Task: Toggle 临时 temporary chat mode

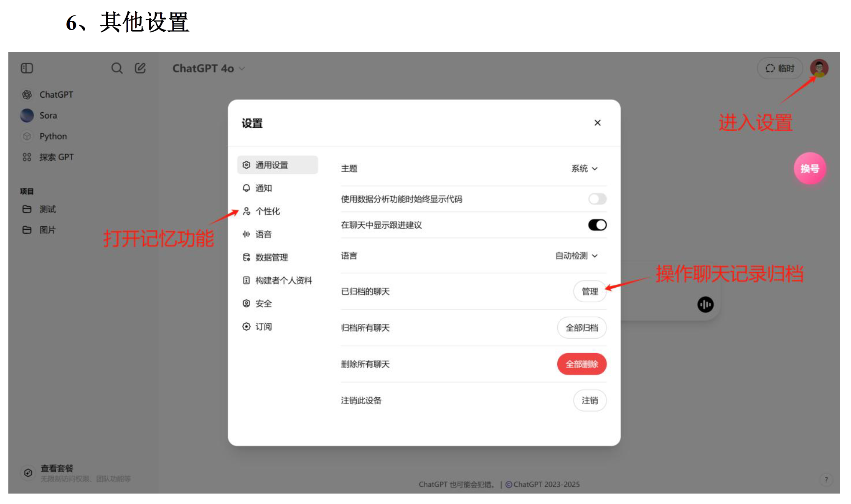Action: [x=780, y=68]
